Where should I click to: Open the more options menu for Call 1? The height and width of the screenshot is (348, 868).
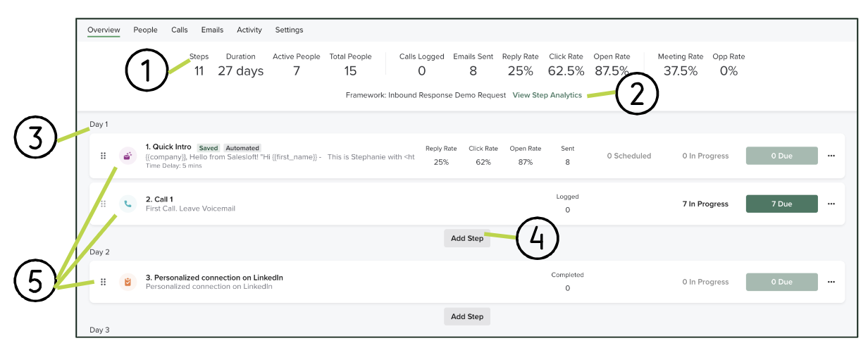[831, 204]
